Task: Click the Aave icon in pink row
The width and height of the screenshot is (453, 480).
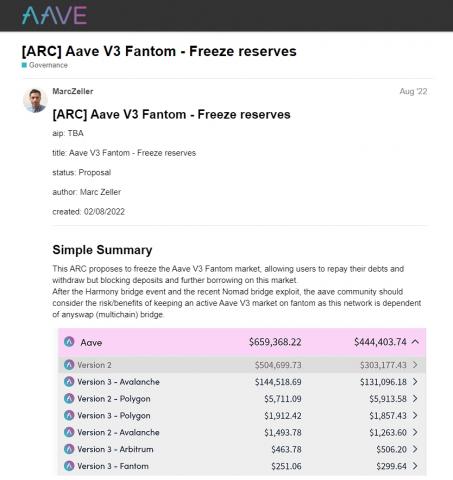Action: (x=69, y=342)
